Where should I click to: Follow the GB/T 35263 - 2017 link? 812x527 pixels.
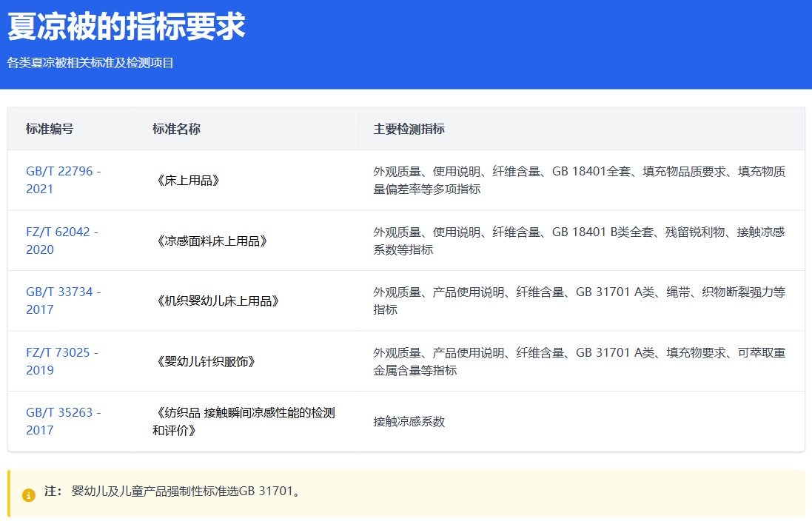click(63, 421)
